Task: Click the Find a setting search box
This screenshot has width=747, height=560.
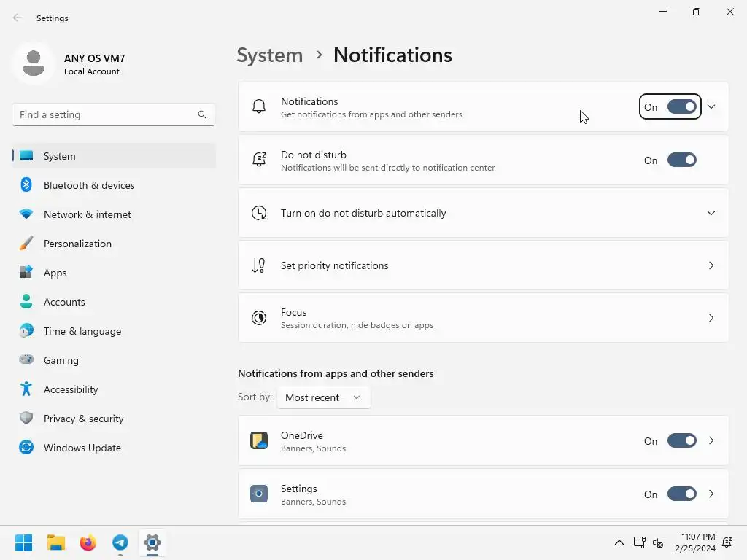Action: pyautogui.click(x=106, y=114)
